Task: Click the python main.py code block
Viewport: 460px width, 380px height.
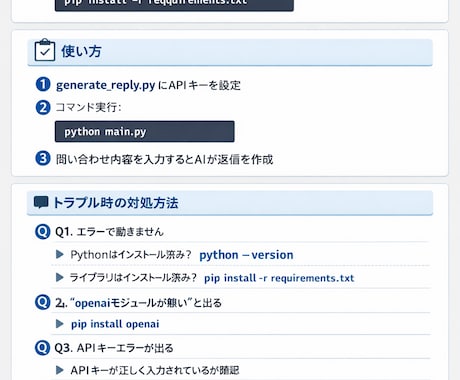Action: (145, 131)
